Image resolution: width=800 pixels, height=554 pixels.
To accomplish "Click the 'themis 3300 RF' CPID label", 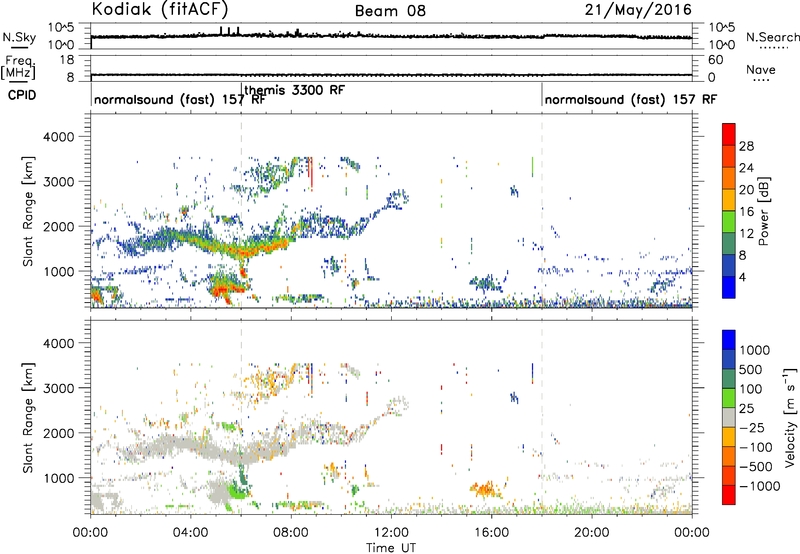I will tap(294, 90).
